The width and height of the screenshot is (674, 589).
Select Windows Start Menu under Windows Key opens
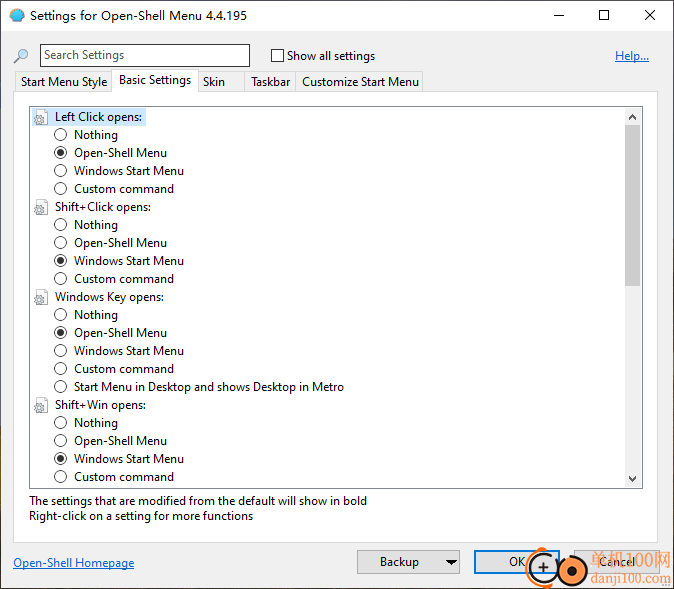coord(61,351)
